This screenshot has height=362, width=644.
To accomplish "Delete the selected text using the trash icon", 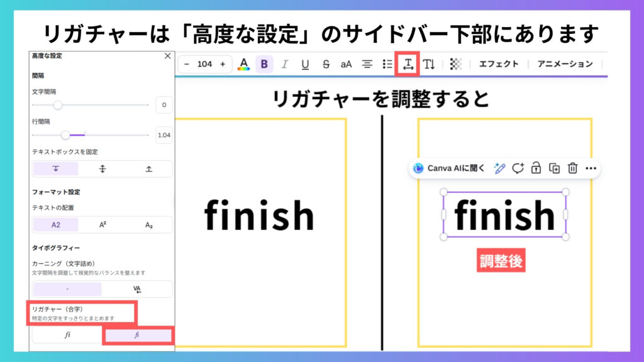I will 572,168.
